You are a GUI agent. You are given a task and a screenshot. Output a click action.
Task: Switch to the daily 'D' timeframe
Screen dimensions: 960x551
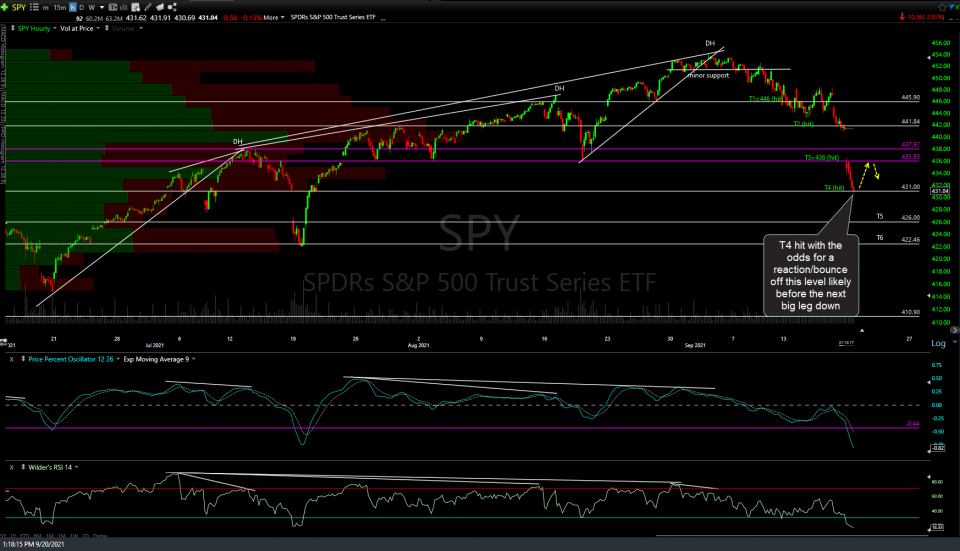81,7
